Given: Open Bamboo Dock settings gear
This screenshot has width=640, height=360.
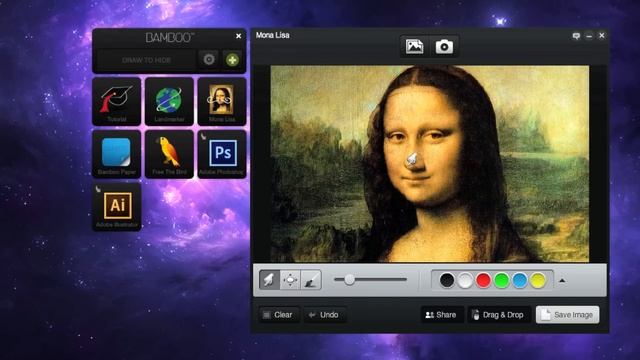Looking at the screenshot, I should [x=209, y=60].
